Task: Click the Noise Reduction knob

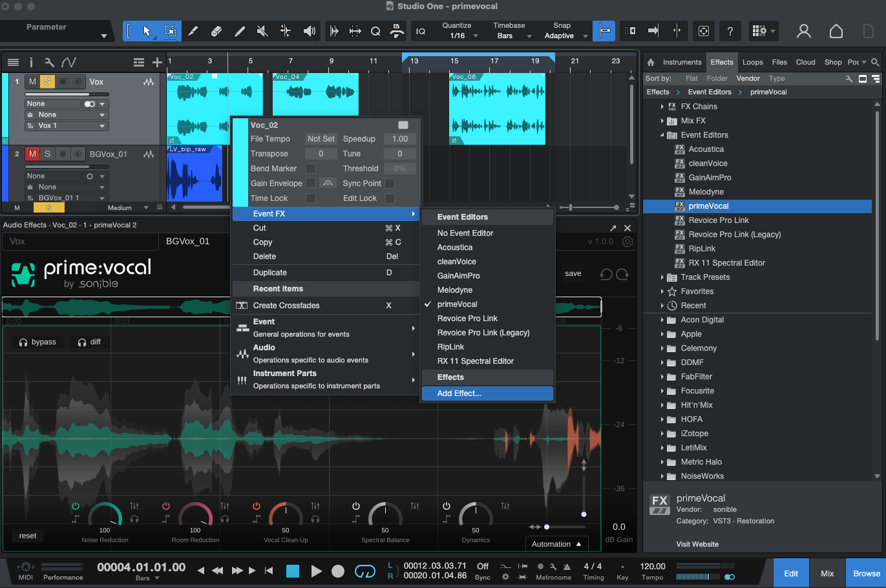Action: tap(105, 515)
